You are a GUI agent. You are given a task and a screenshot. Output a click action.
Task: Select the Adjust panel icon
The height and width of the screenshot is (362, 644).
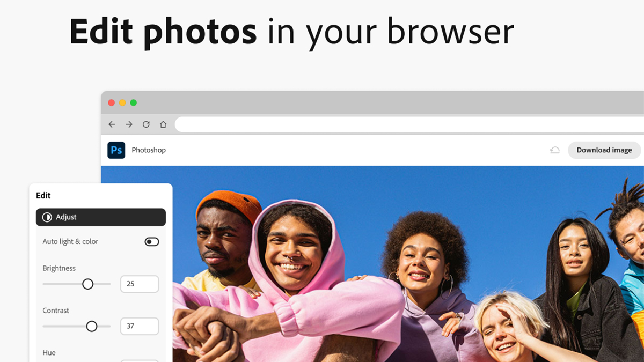point(47,217)
